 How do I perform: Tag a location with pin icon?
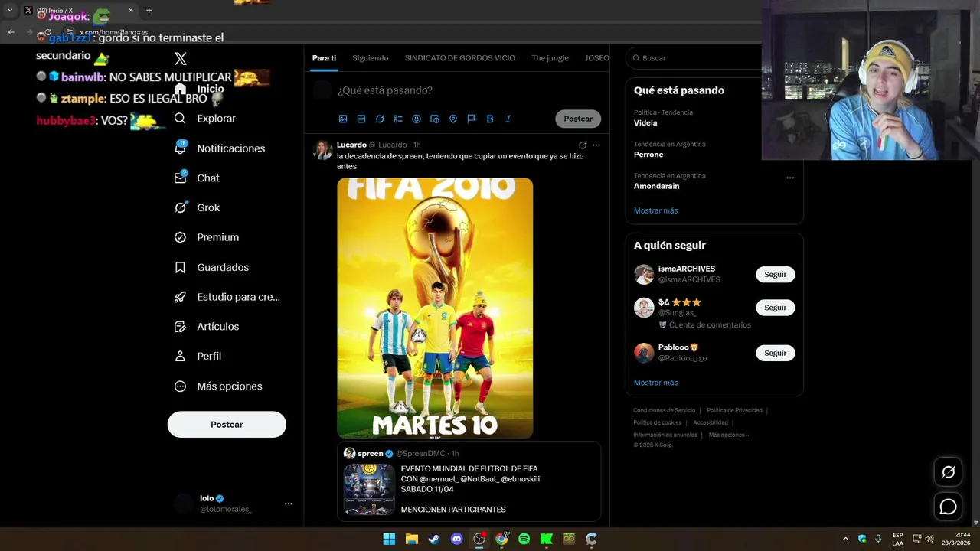click(453, 119)
